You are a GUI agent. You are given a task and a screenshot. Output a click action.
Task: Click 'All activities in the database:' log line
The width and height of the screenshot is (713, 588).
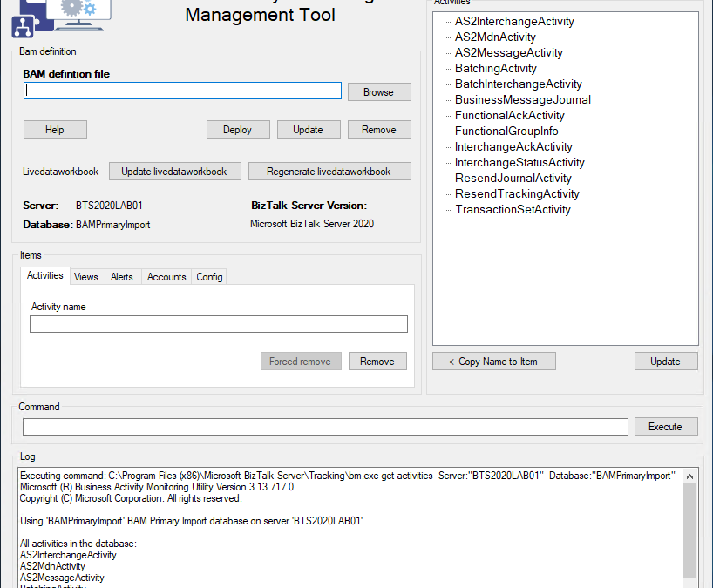[x=78, y=544]
